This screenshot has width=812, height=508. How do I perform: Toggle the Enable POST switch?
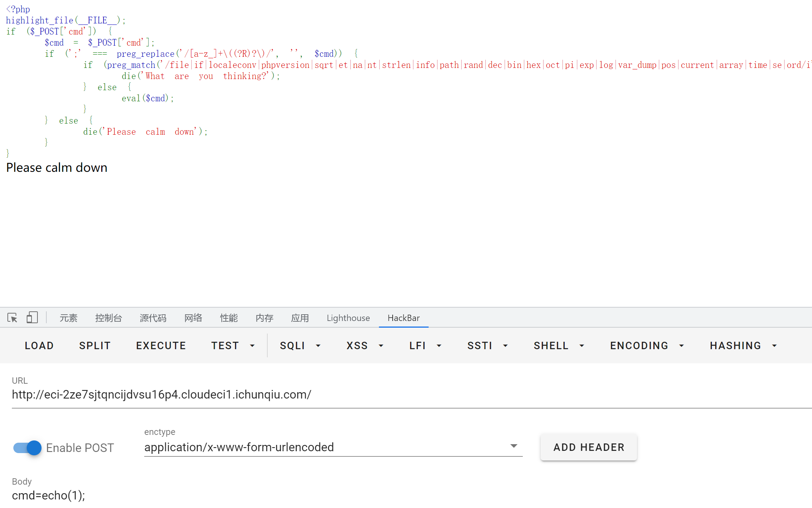(27, 448)
